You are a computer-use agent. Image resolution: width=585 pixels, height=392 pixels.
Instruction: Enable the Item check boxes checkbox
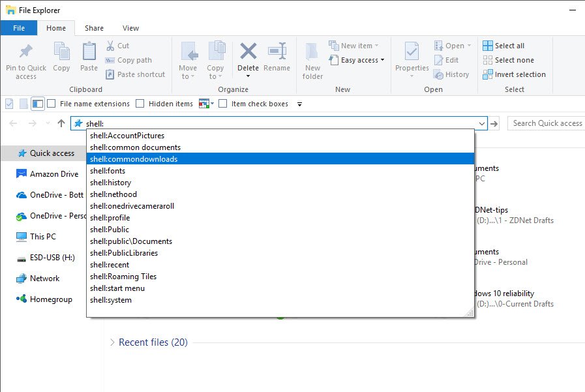(223, 103)
